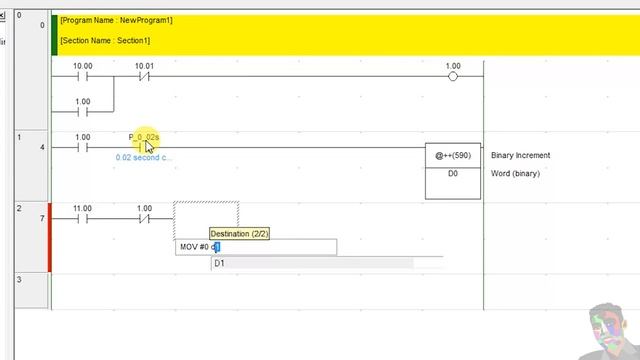Click the Word (binary) operand description
Screen dimensions: 640x360
coord(515,173)
